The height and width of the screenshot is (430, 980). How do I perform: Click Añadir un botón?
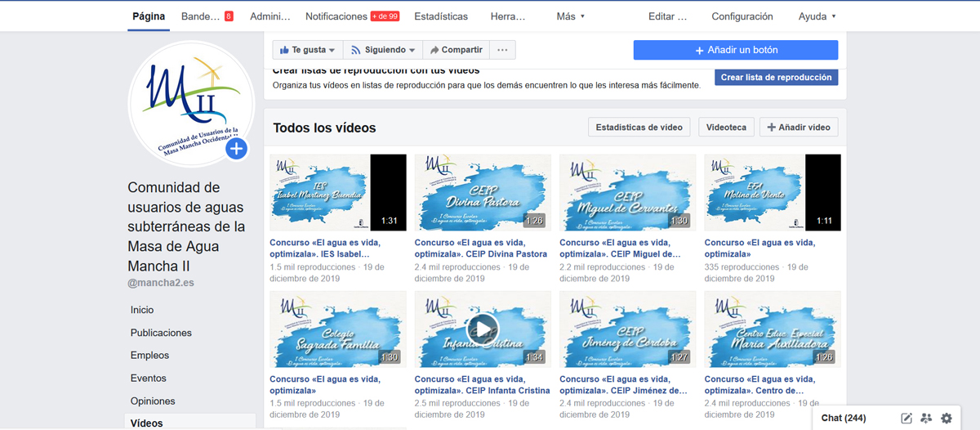(x=735, y=50)
